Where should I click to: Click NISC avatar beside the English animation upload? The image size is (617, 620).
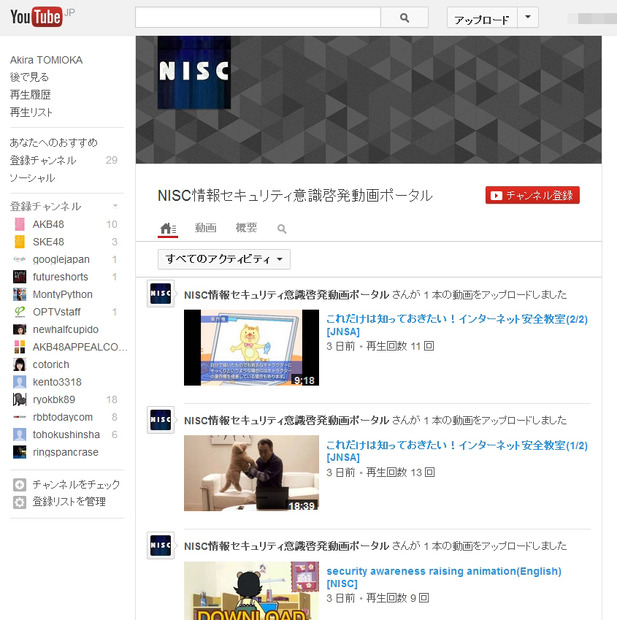tap(161, 546)
